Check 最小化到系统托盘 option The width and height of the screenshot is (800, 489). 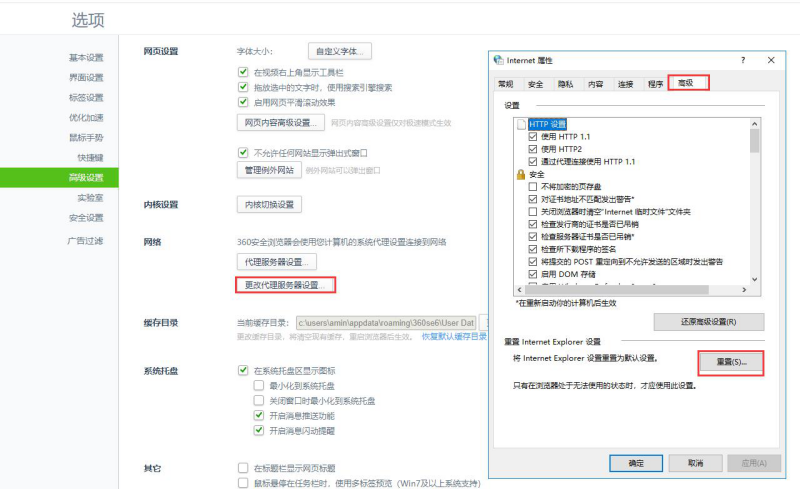tap(259, 385)
